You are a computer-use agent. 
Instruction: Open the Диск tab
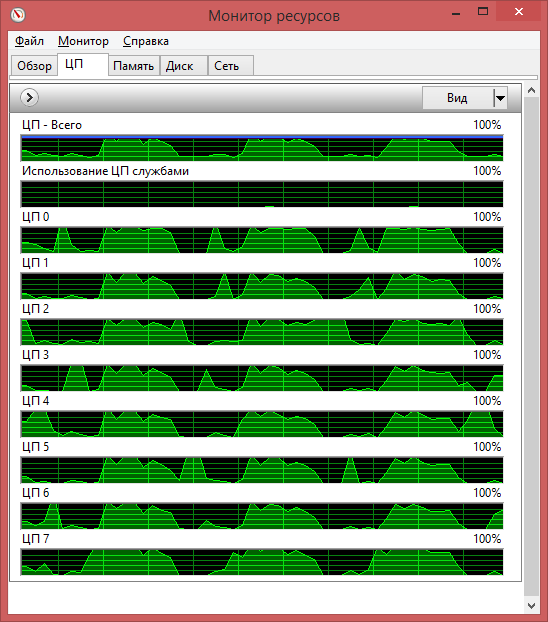point(183,65)
